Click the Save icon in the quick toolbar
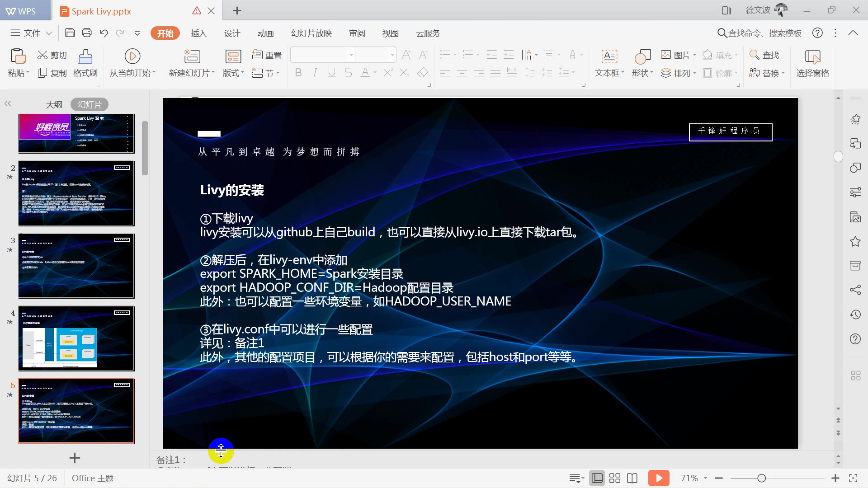This screenshot has width=868, height=488. (70, 33)
